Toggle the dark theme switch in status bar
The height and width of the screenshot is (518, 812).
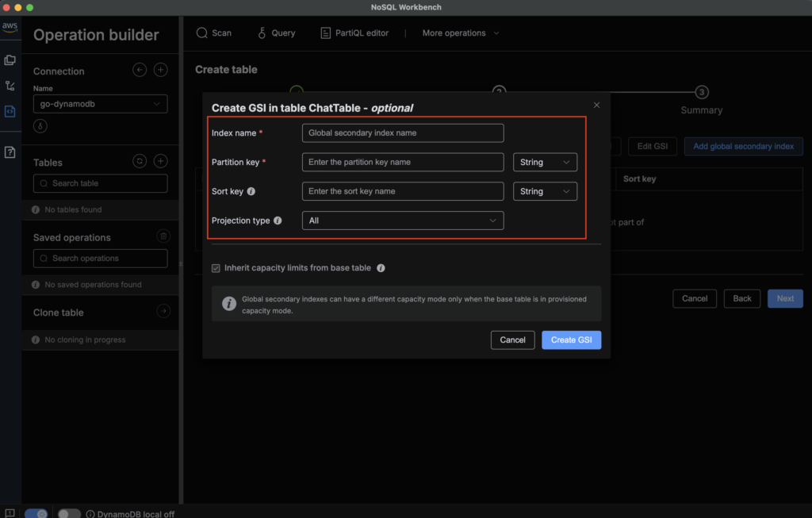tap(36, 513)
